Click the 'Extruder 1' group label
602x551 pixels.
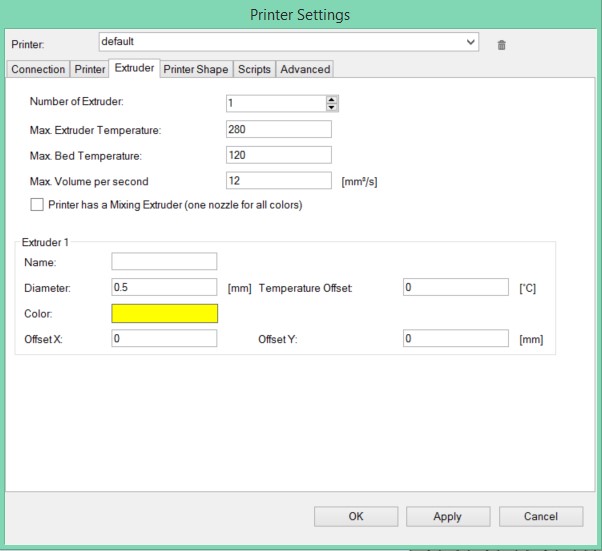coord(45,242)
